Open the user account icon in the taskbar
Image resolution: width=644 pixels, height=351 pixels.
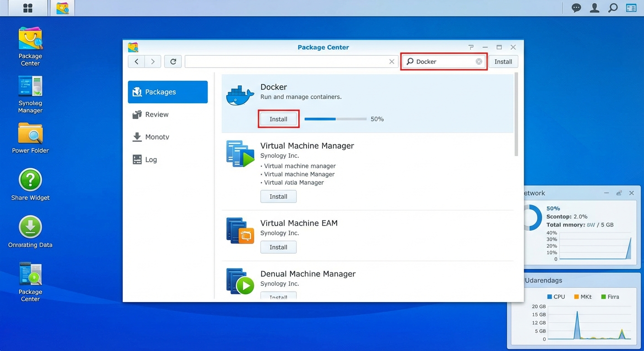pyautogui.click(x=594, y=8)
